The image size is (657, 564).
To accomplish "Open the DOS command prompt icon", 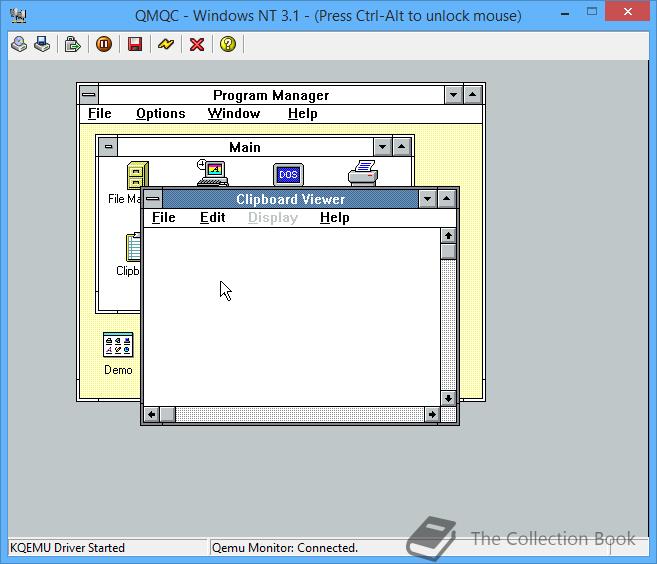I will (288, 174).
